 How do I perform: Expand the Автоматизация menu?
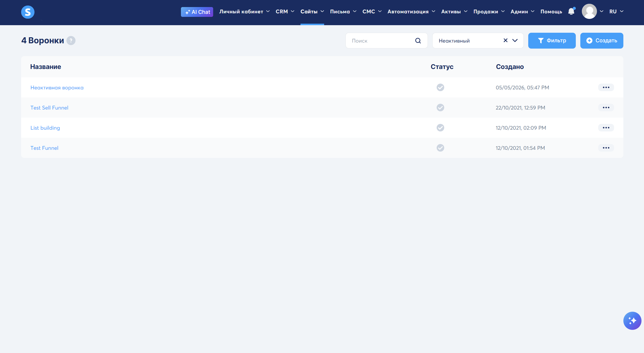coord(411,12)
